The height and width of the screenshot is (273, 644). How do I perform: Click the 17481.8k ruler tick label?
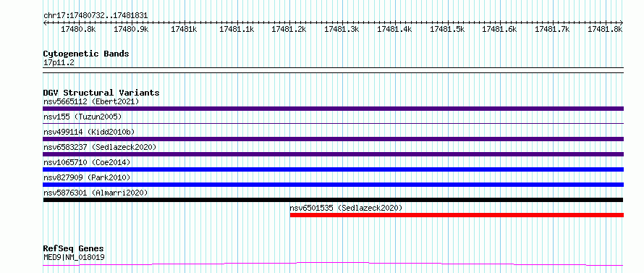[605, 29]
